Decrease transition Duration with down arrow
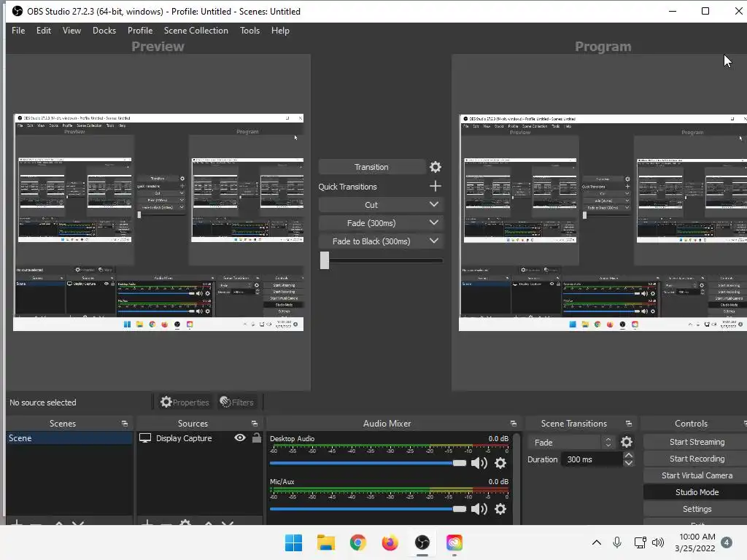The height and width of the screenshot is (560, 747). [x=629, y=463]
